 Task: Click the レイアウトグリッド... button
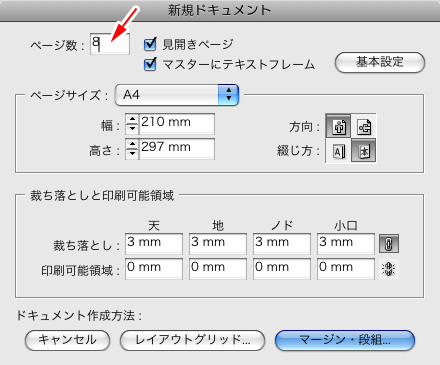coord(192,340)
